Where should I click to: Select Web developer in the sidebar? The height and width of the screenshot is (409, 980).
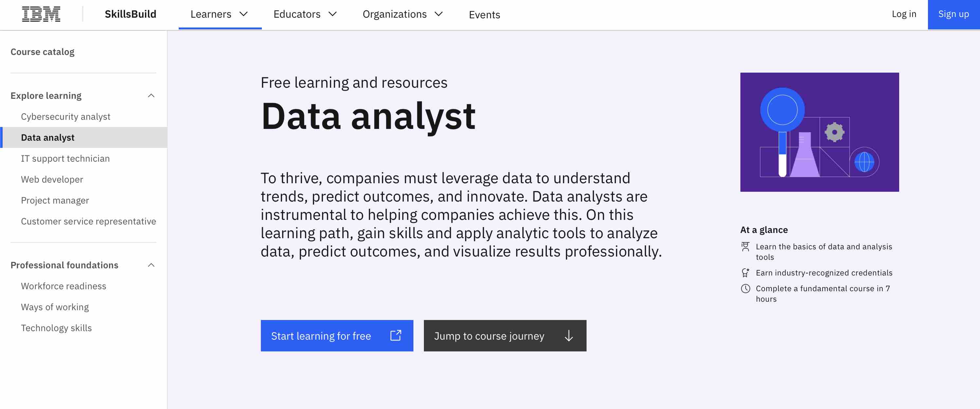point(52,179)
